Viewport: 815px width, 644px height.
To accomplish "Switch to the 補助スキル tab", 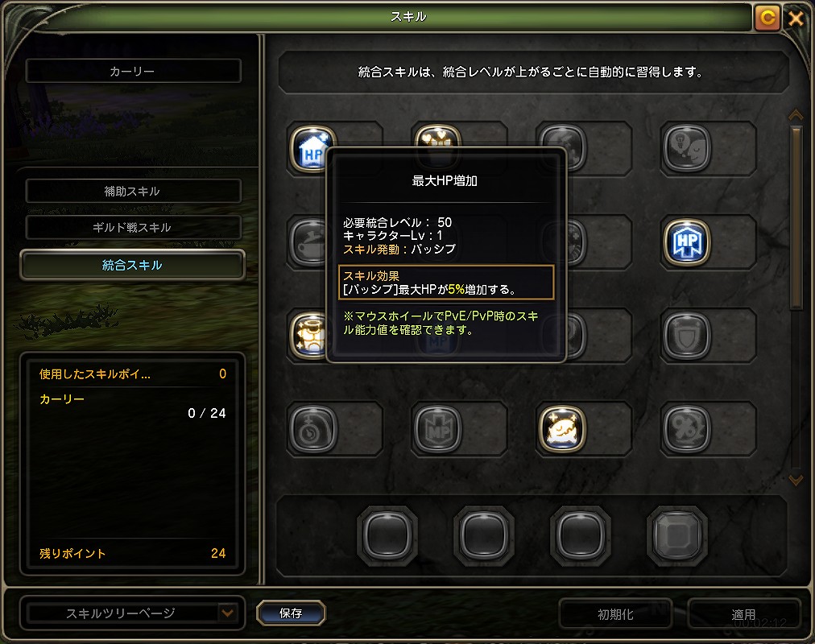I will pos(133,191).
